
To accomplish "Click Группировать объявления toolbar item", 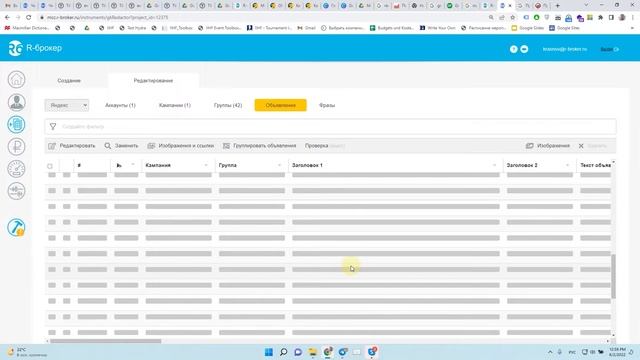I will pos(260,146).
